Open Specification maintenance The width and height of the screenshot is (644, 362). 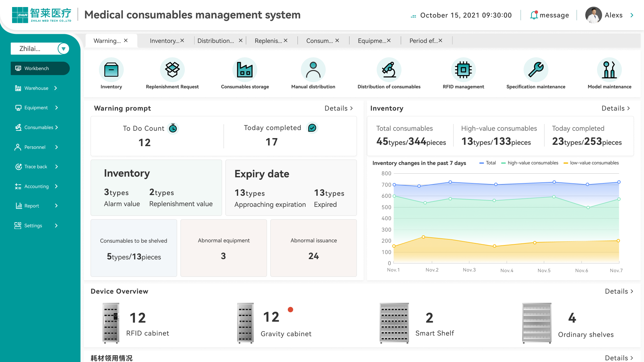click(536, 73)
